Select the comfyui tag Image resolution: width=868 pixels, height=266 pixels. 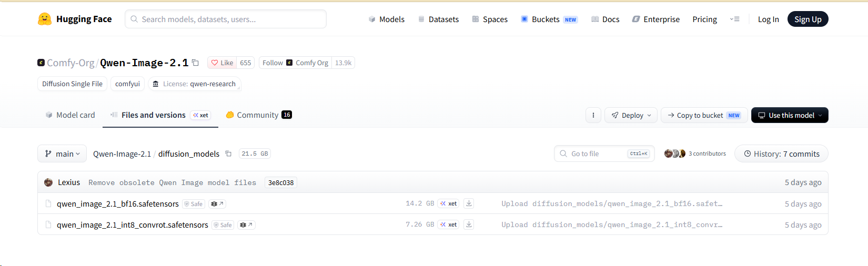click(x=127, y=84)
